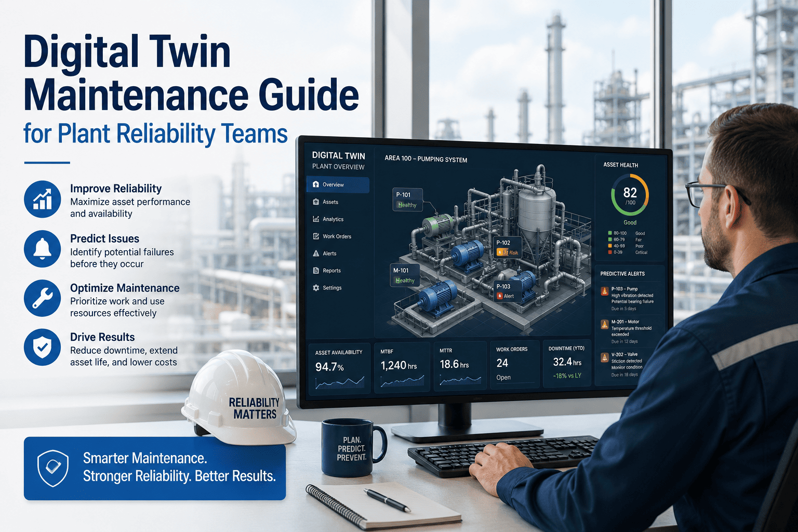Click "Temperature threshold exceeded" alert text
This screenshot has width=798, height=532.
[631, 331]
